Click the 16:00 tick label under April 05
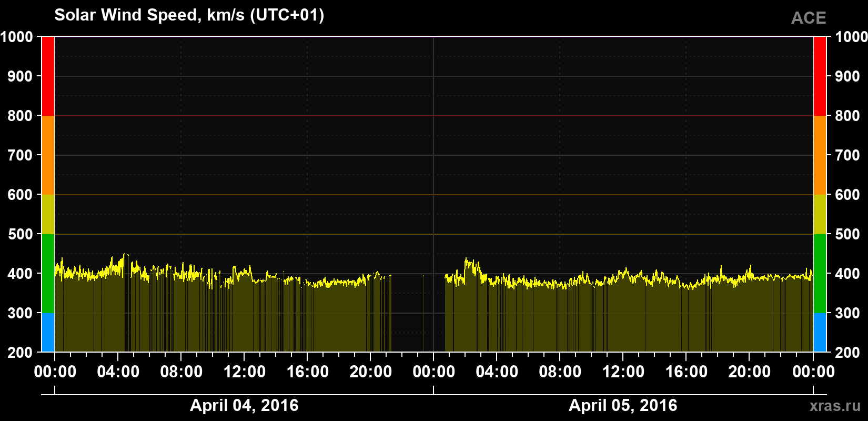The image size is (868, 421). coord(686,372)
